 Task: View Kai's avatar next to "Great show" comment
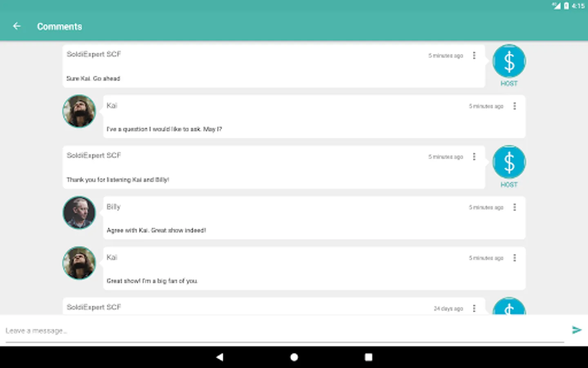click(79, 263)
